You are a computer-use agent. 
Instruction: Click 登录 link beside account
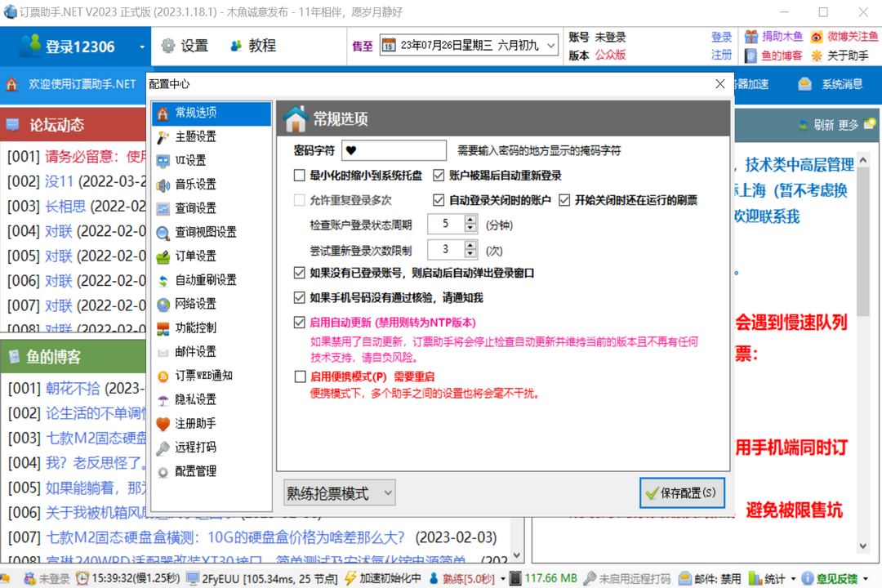pyautogui.click(x=721, y=37)
